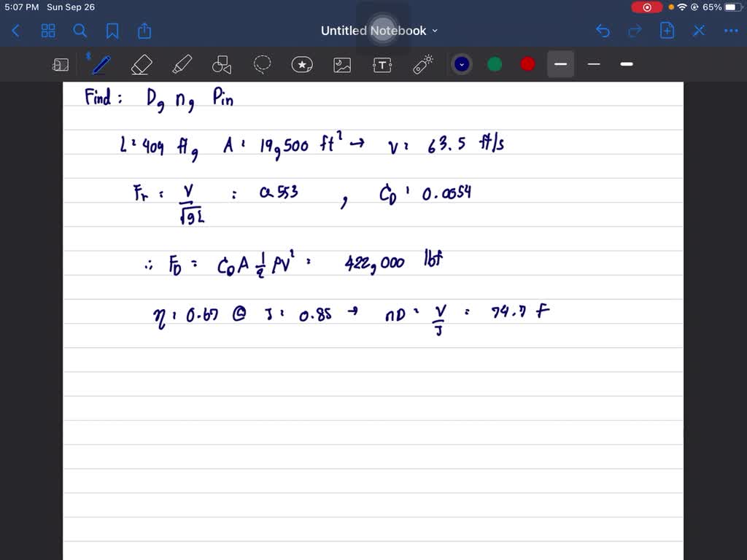Open the page thumbnails grid view

[48, 31]
